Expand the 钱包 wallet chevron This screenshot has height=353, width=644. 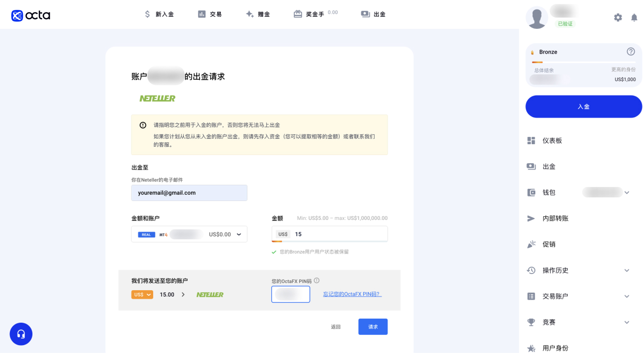pyautogui.click(x=627, y=193)
